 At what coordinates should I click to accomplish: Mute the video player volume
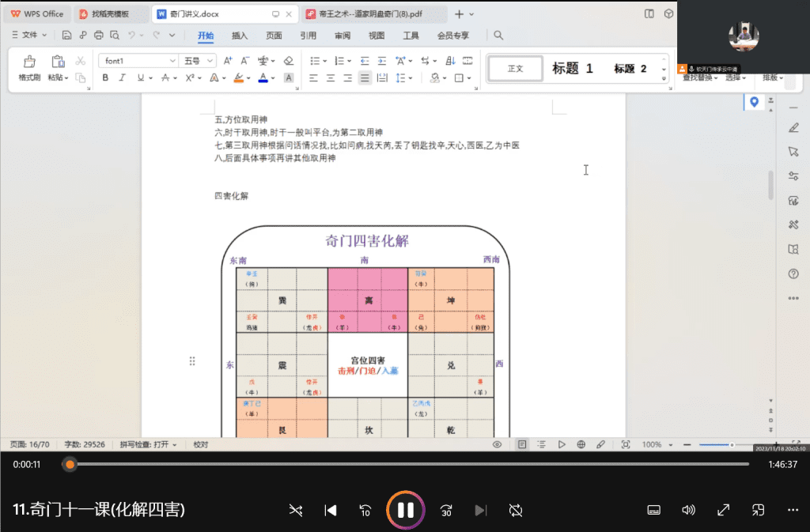(688, 510)
